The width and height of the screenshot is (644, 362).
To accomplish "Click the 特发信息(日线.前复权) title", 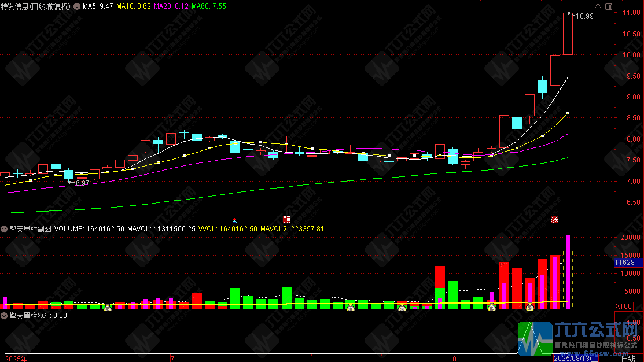I will coord(36,6).
